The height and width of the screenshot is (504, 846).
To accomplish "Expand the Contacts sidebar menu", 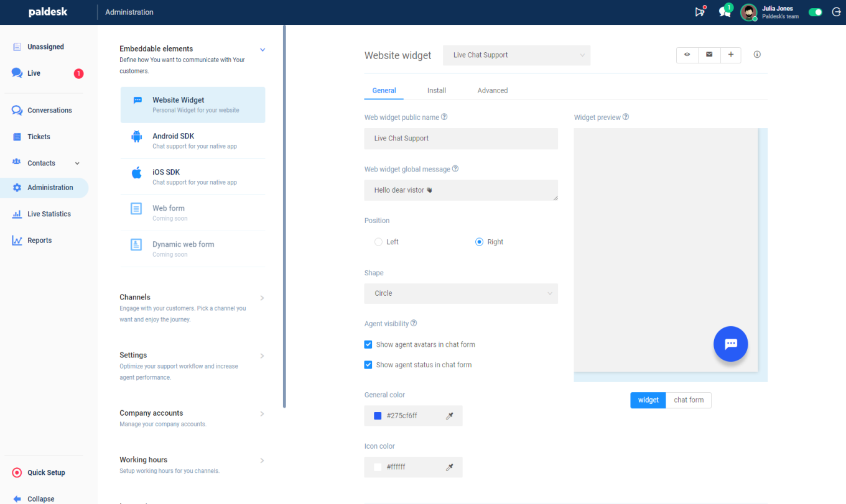I will (77, 163).
